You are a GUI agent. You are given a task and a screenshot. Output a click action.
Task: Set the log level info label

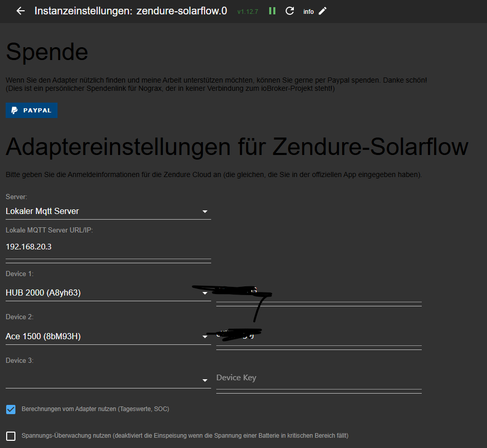pyautogui.click(x=308, y=12)
